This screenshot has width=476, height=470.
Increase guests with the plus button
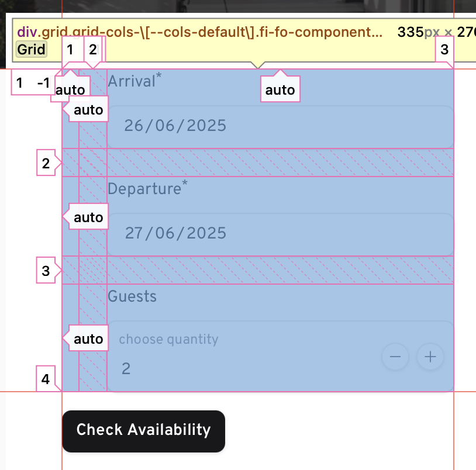pos(430,357)
